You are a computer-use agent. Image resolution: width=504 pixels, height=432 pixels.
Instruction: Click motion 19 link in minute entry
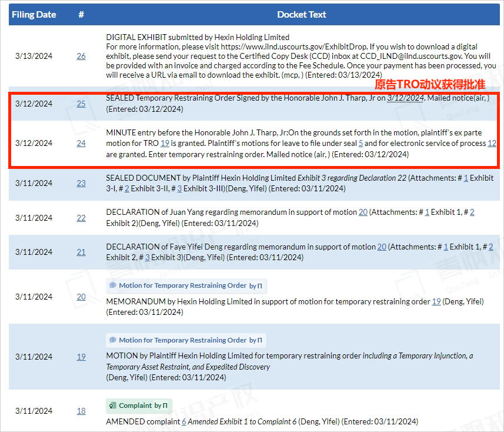[x=165, y=144]
